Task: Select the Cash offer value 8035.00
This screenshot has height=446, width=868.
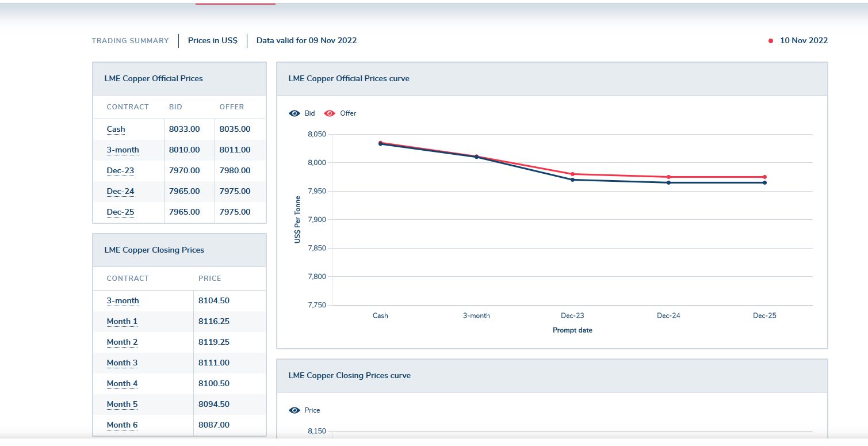Action: coord(235,129)
